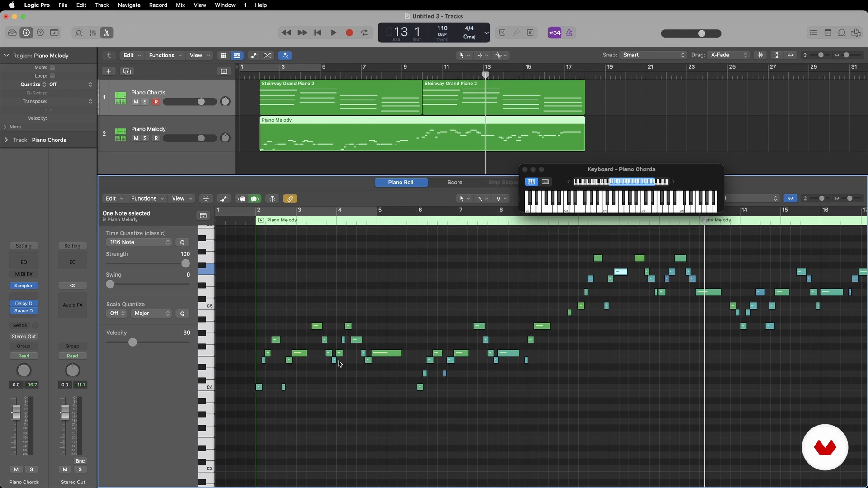Open the Track menu

102,5
